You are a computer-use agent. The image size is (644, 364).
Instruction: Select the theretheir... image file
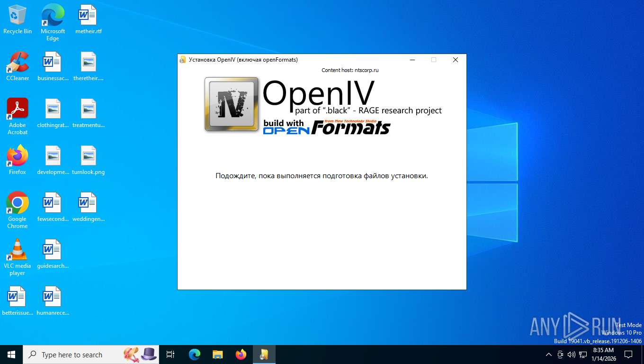(x=89, y=67)
